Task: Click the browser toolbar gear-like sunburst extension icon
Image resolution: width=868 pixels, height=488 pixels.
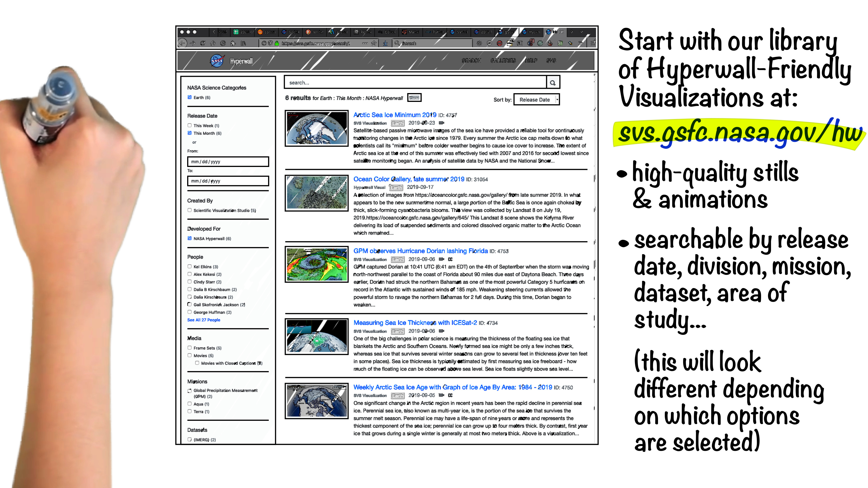Action: [x=479, y=43]
